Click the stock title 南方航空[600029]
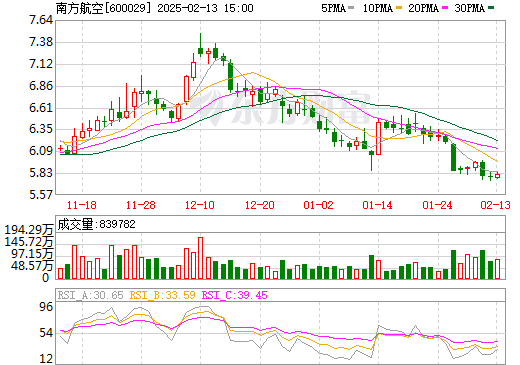Viewport: 520px width, 365px height. 103,8
